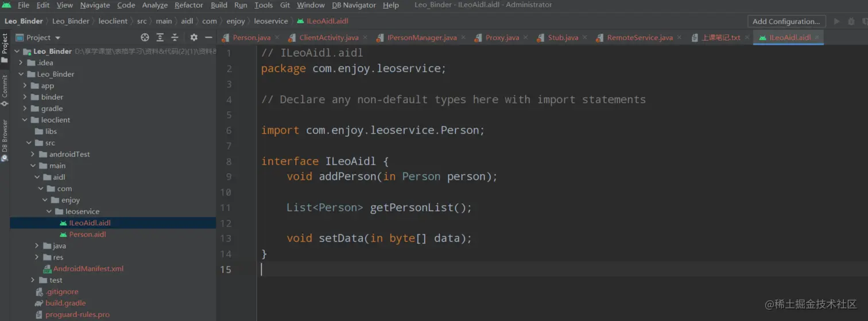Screen dimensions: 868x321
Task: Expand the test folder in the tree
Action: tap(33, 280)
